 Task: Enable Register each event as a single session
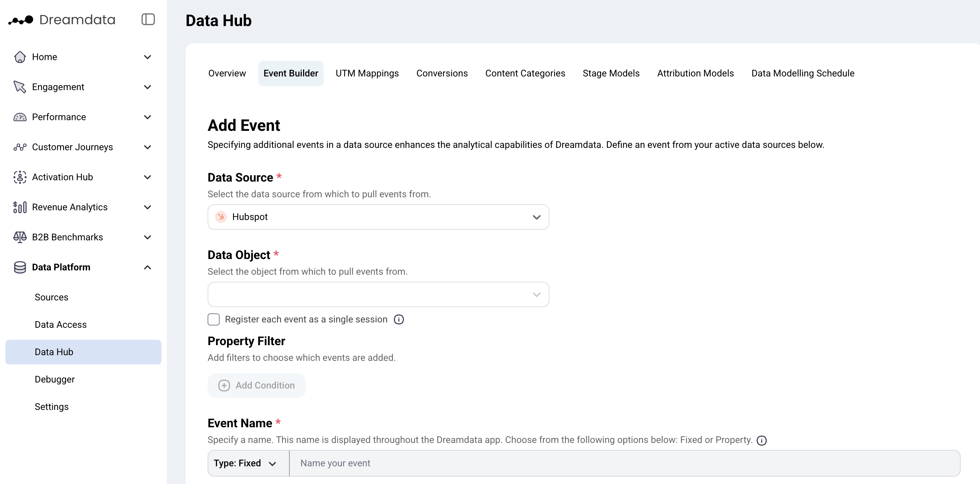coord(214,319)
